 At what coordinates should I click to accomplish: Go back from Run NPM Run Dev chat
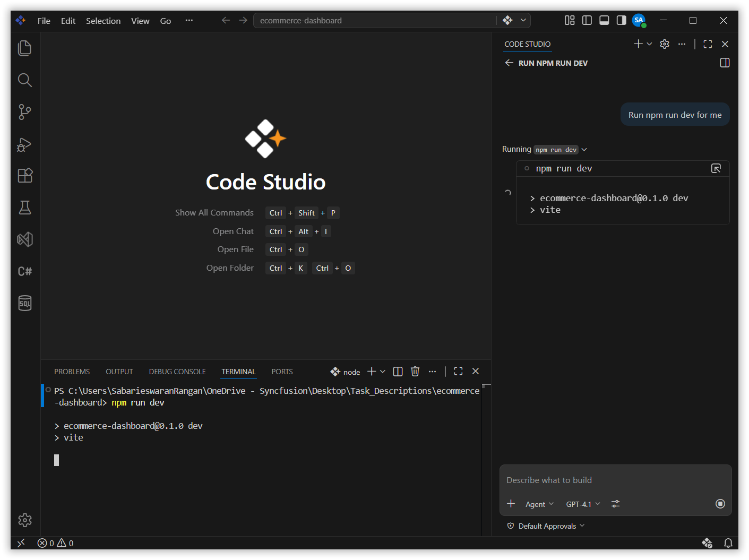509,63
